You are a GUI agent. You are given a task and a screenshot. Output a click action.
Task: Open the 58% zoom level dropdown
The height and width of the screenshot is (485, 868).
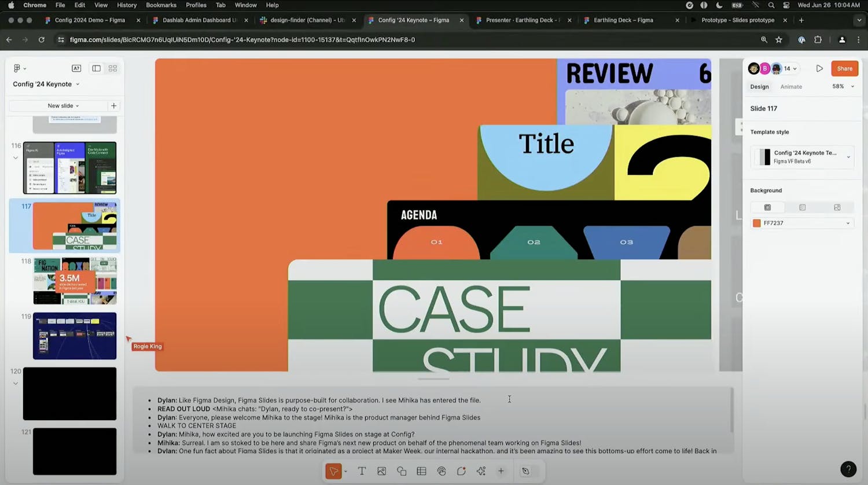(843, 87)
